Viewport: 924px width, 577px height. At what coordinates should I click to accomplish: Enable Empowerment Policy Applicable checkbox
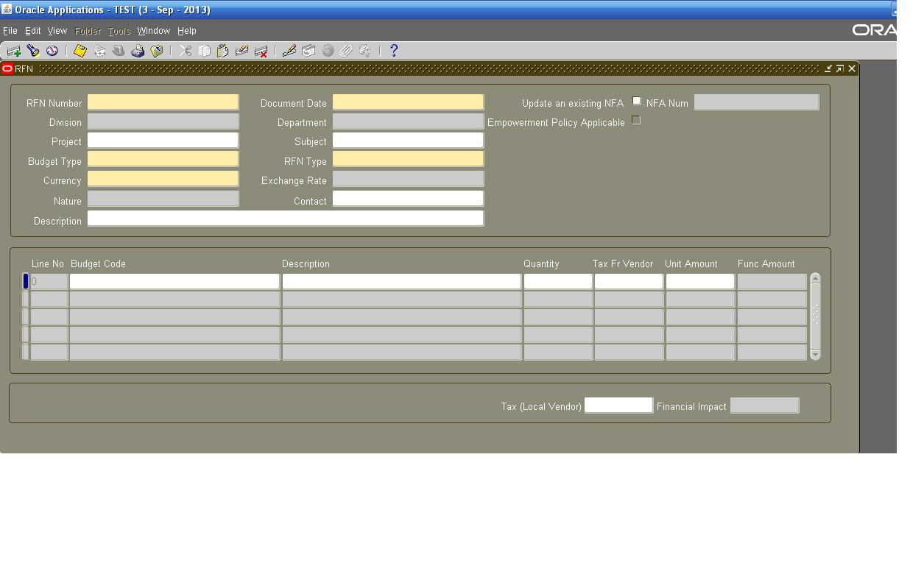tap(637, 121)
